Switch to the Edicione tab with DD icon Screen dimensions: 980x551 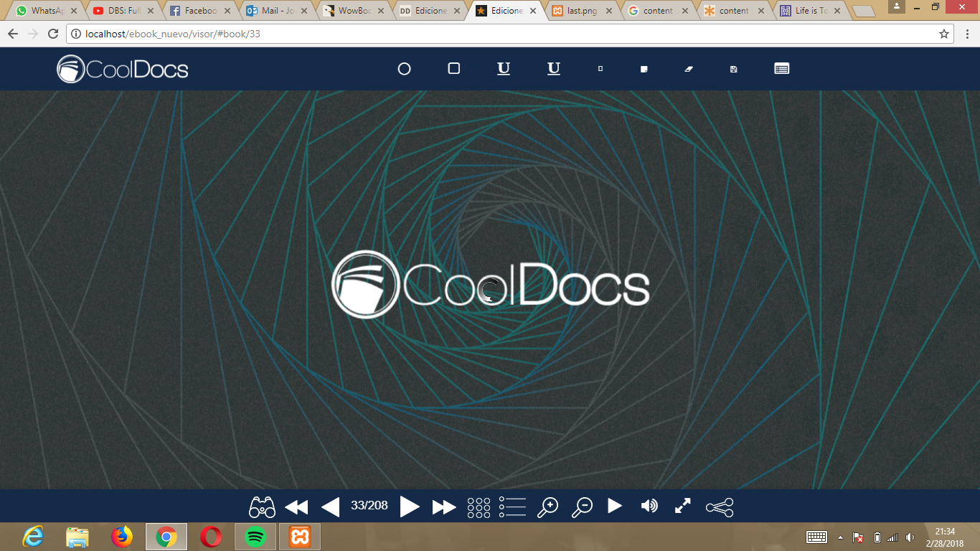430,11
